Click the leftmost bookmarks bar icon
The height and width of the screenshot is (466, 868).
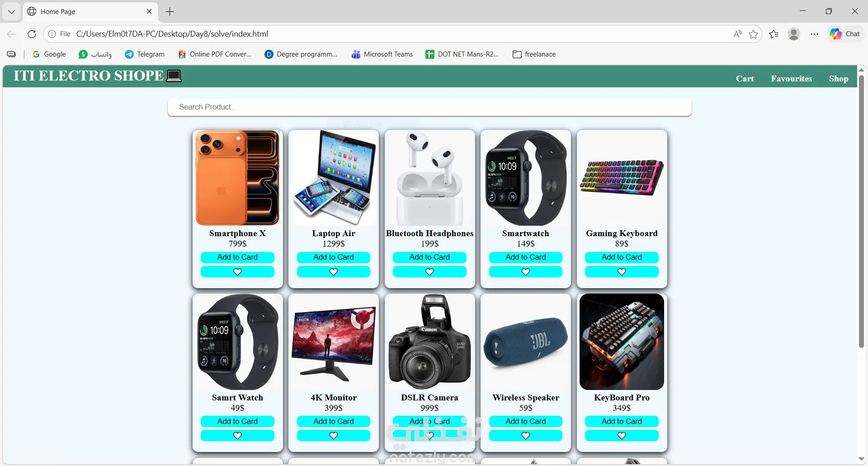pos(12,54)
